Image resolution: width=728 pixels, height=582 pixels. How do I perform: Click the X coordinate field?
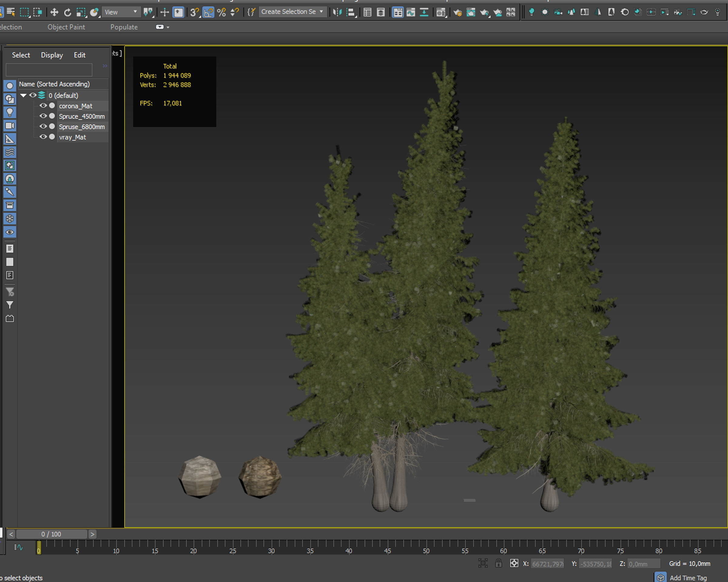(x=547, y=564)
